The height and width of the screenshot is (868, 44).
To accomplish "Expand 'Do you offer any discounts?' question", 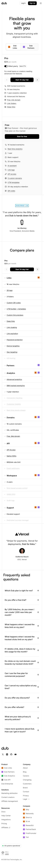I will coord(22,698).
